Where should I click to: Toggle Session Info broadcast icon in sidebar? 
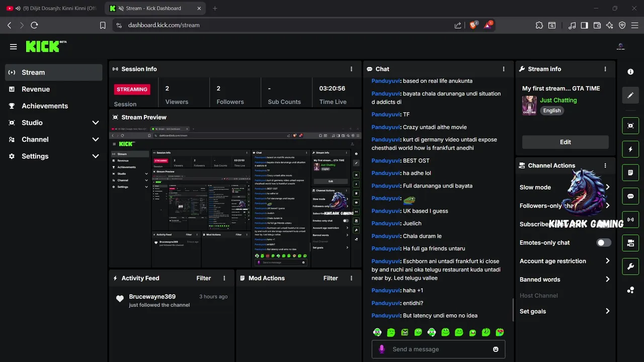tap(630, 220)
